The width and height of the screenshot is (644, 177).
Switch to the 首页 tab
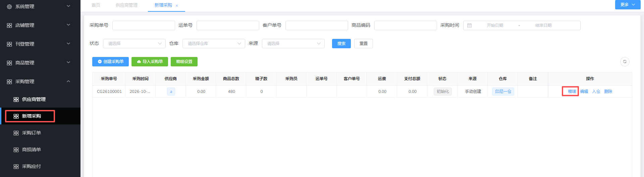pos(96,5)
